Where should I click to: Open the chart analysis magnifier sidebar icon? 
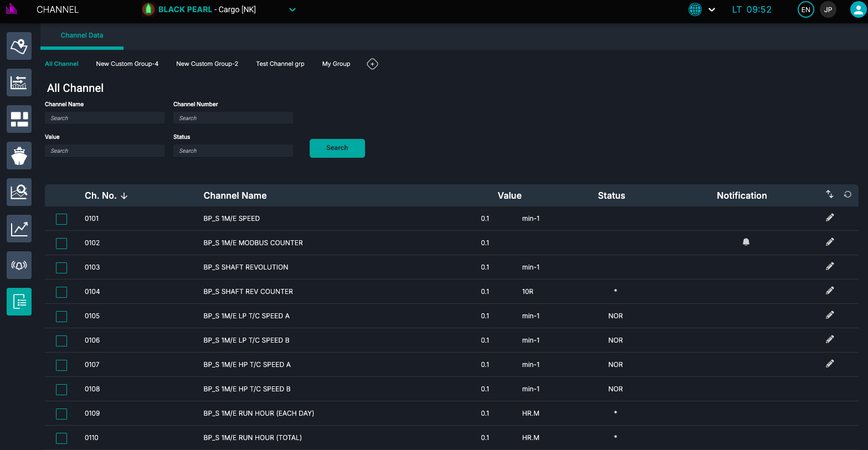19,192
